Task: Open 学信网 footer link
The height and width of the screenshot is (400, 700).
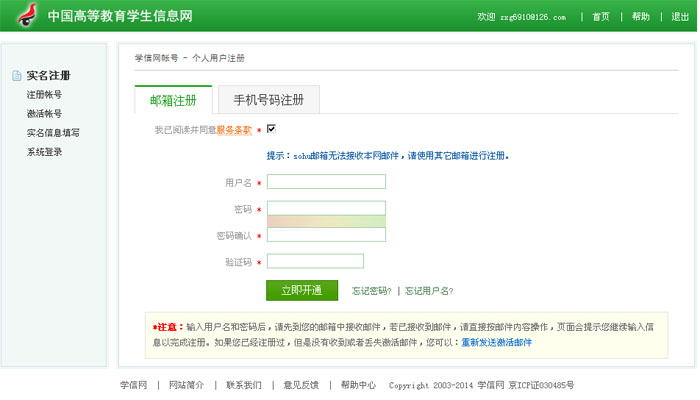Action: pos(133,385)
